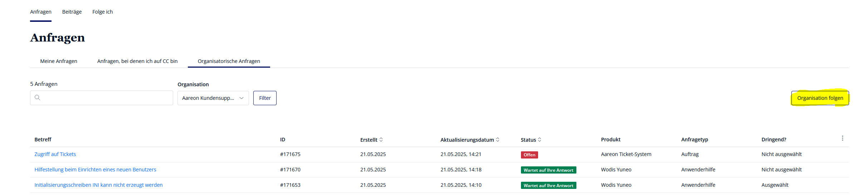Click the Filter button
Screen dimensions: 868x195
[265, 98]
